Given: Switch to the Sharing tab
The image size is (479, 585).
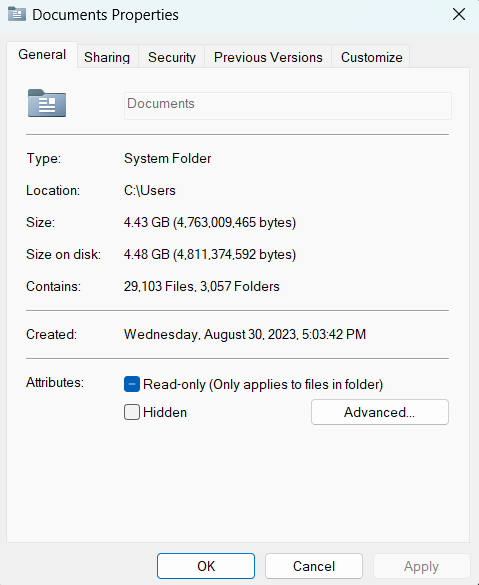Looking at the screenshot, I should [107, 57].
